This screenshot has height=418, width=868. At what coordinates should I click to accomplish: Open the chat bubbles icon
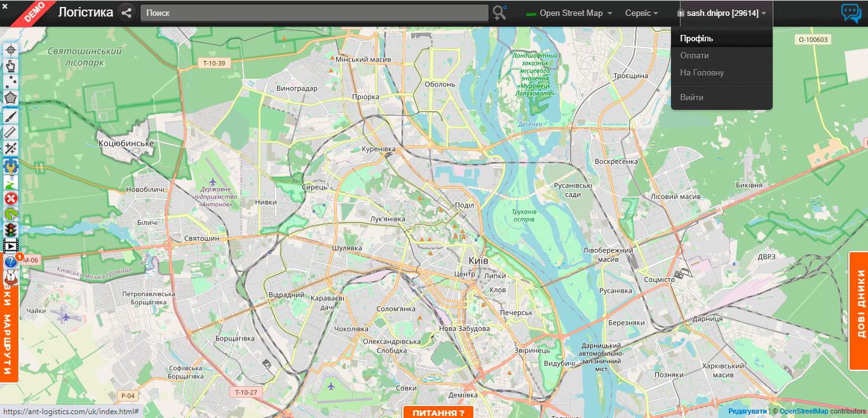click(x=850, y=13)
